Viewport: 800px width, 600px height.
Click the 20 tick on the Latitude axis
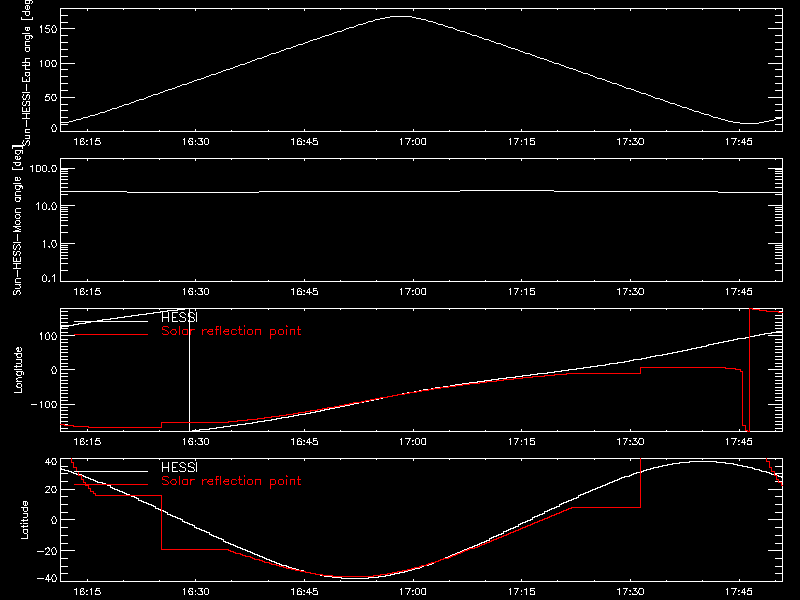[51, 490]
